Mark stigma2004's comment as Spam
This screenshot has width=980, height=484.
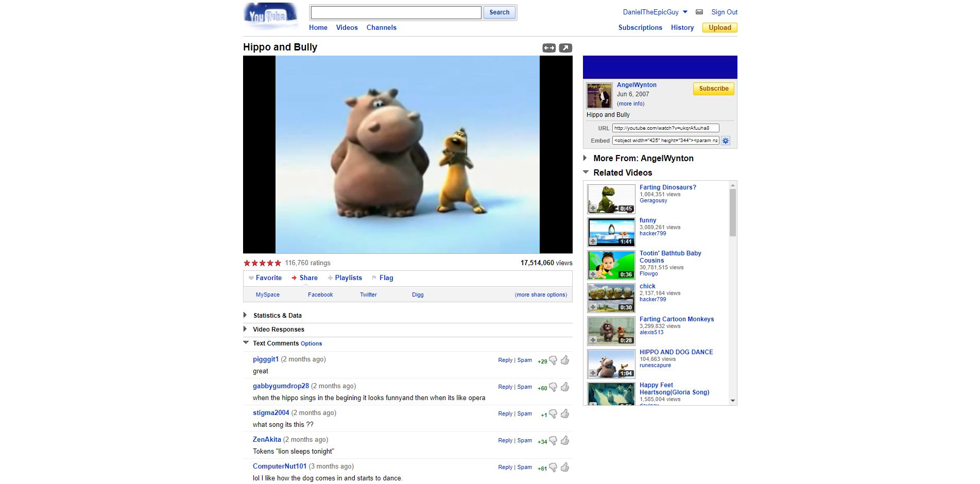pos(525,414)
